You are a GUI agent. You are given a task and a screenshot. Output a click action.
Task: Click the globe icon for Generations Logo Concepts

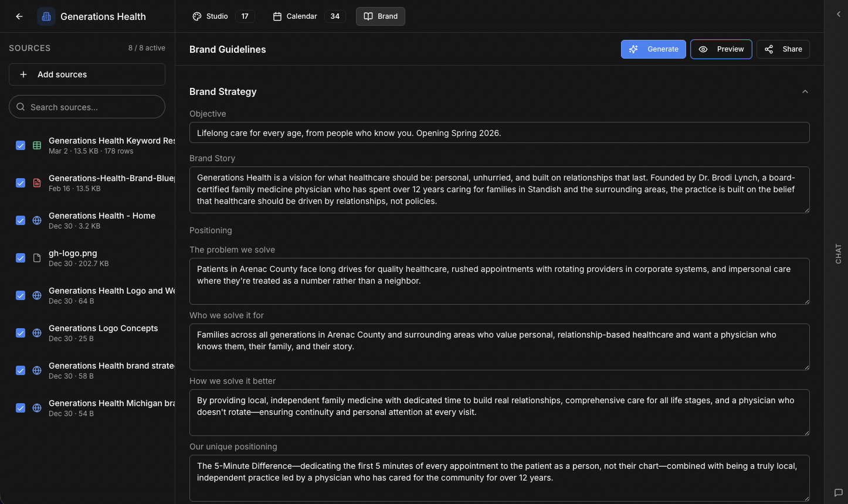(x=37, y=333)
